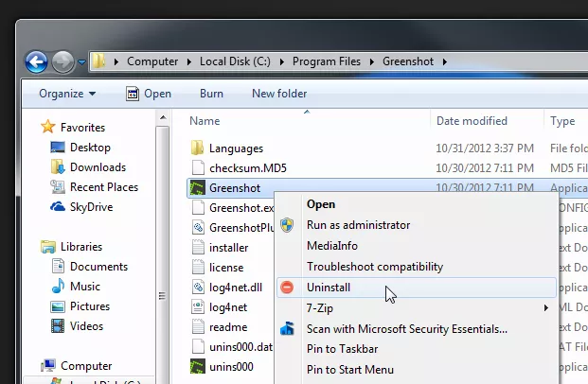Viewport: 588px width, 384px height.
Task: Open the recent locations dropdown arrow
Action: click(x=81, y=61)
